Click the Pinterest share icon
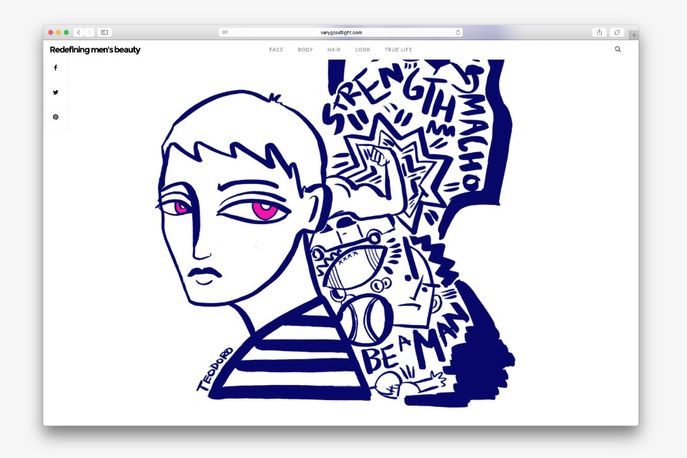The image size is (687, 458). tap(56, 117)
